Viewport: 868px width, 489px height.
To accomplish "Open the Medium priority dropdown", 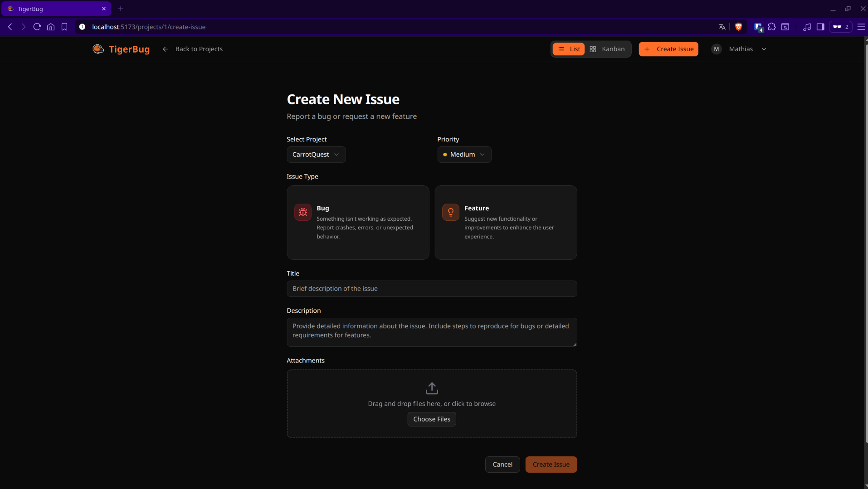I will coord(464,155).
